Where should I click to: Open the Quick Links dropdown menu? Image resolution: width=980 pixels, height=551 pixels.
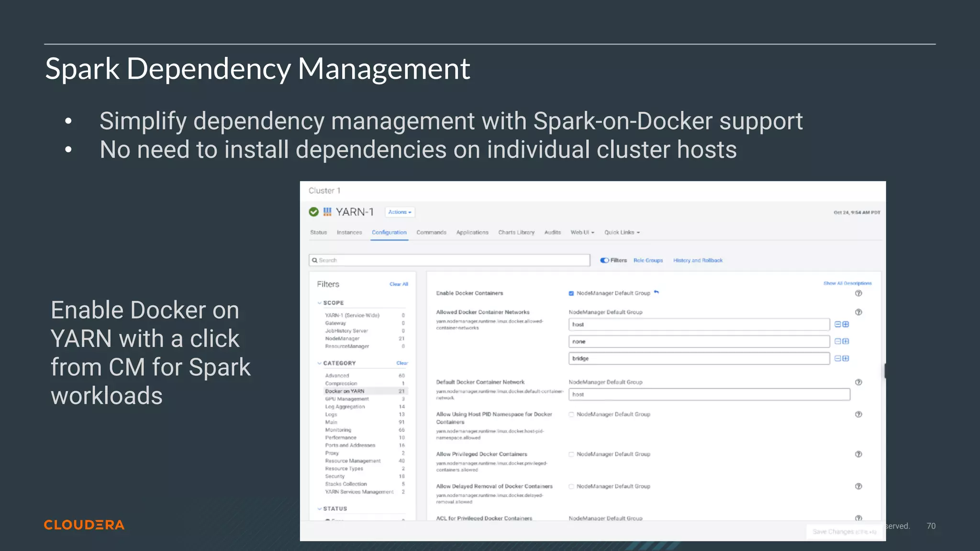(x=622, y=232)
